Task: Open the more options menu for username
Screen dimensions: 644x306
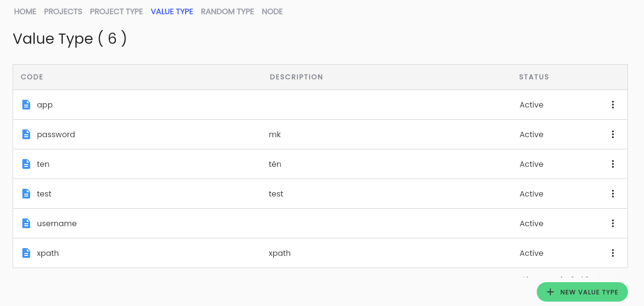Action: (613, 223)
